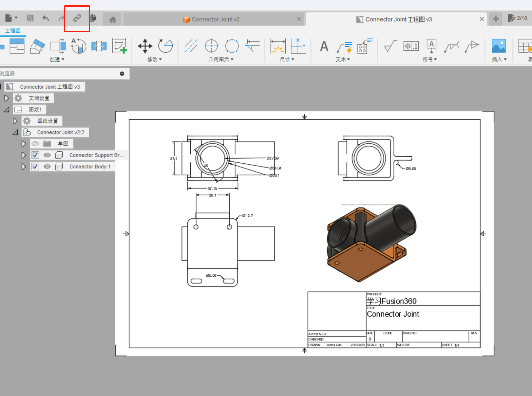Open the Dimensions dropdown (尺寸)

[x=287, y=60]
